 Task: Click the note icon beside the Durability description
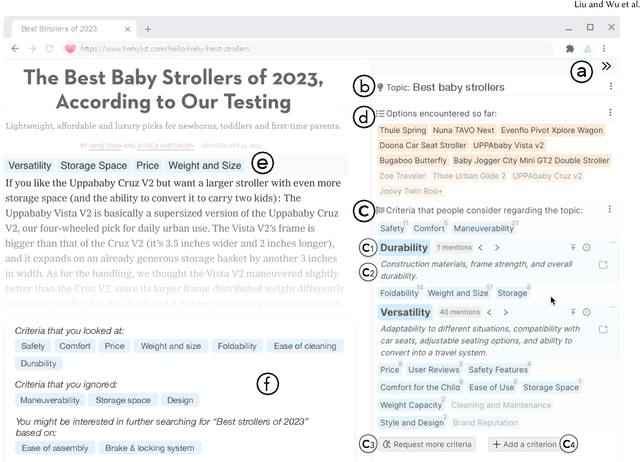602,265
